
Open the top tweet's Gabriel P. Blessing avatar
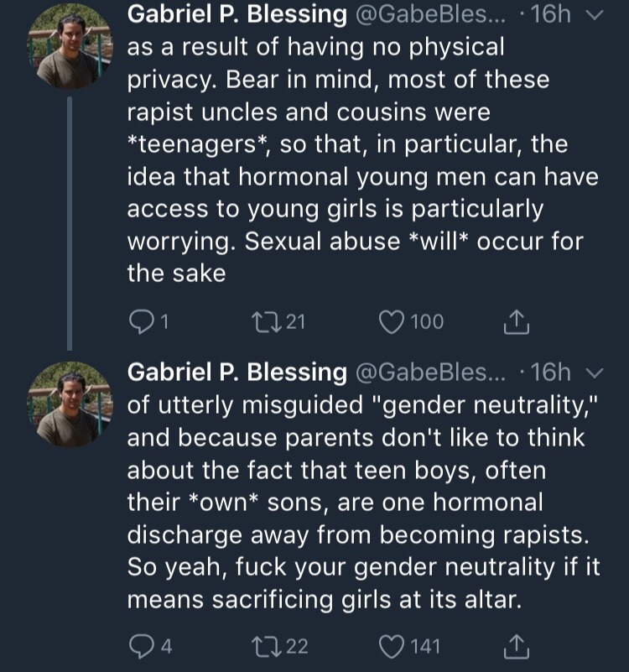pyautogui.click(x=70, y=46)
